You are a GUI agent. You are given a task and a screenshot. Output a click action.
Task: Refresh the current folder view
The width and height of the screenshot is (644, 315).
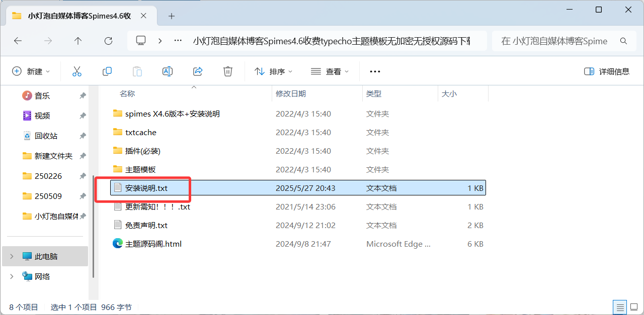[x=108, y=41]
